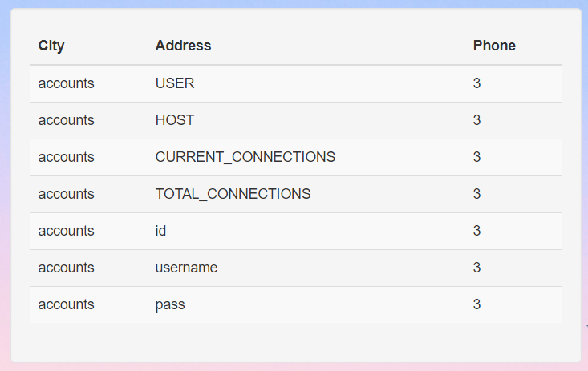Click the username address cell
The width and height of the screenshot is (588, 371).
[x=186, y=268]
